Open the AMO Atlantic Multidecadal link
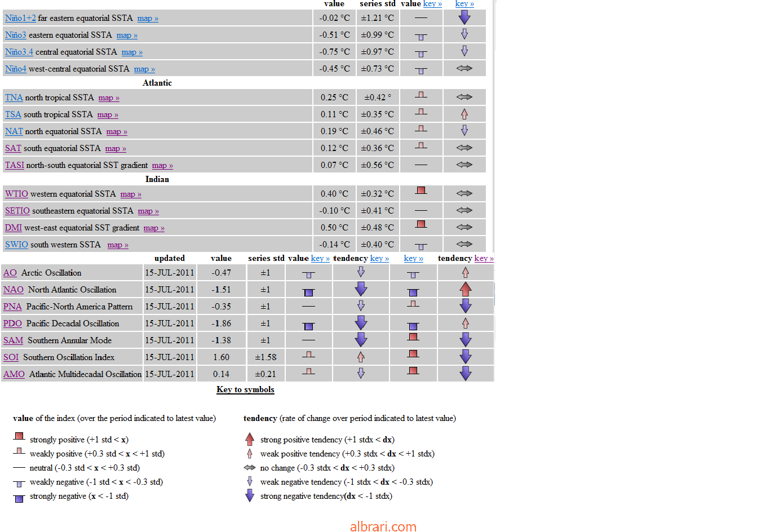Screen dimensions: 770x532 [x=14, y=374]
